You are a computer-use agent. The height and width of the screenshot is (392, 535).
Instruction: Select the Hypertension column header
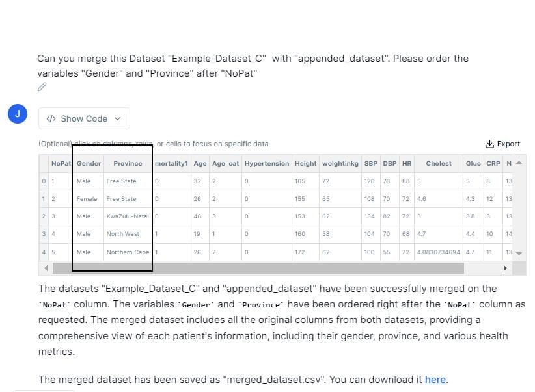click(267, 164)
